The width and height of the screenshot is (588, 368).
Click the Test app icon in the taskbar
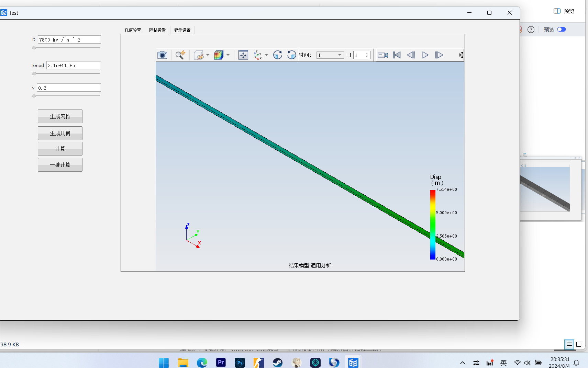[x=353, y=363]
